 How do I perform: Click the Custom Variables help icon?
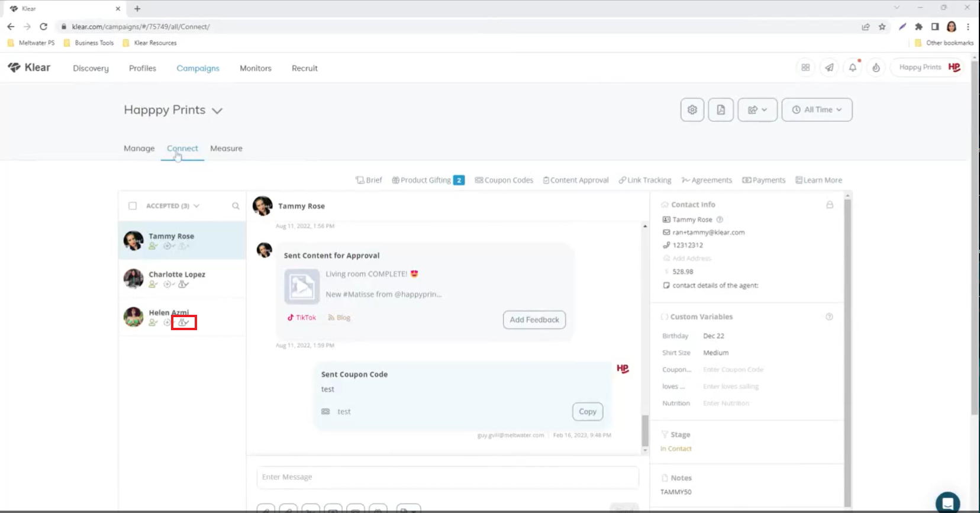[x=829, y=317]
